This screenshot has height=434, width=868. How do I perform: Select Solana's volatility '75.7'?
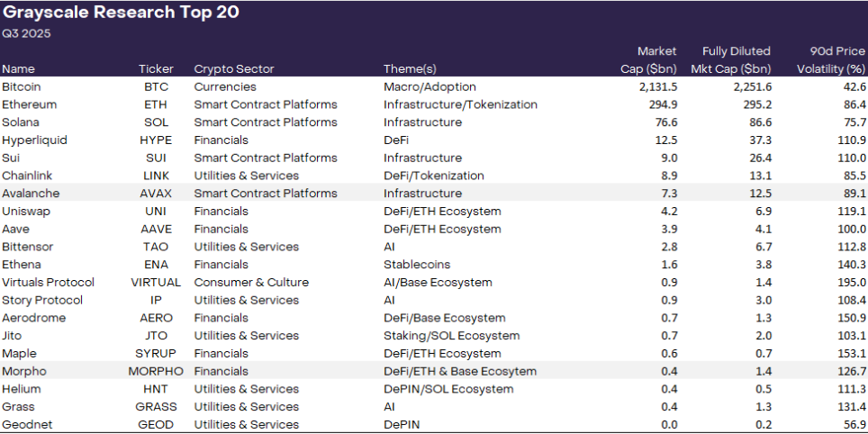tap(854, 122)
